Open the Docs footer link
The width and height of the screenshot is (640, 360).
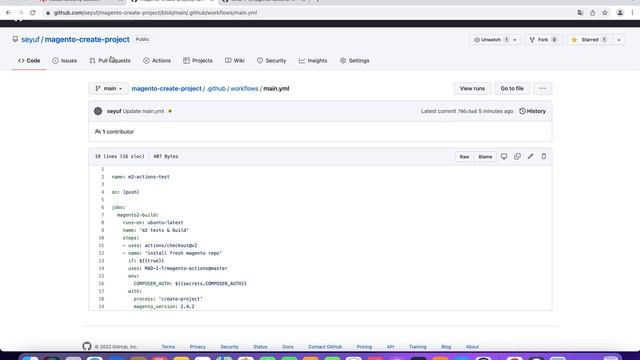(x=288, y=347)
